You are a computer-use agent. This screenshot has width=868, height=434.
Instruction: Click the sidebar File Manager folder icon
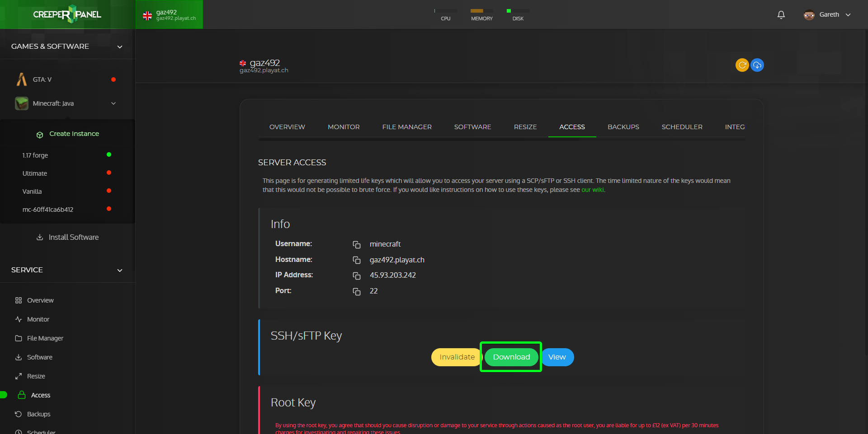(x=19, y=338)
